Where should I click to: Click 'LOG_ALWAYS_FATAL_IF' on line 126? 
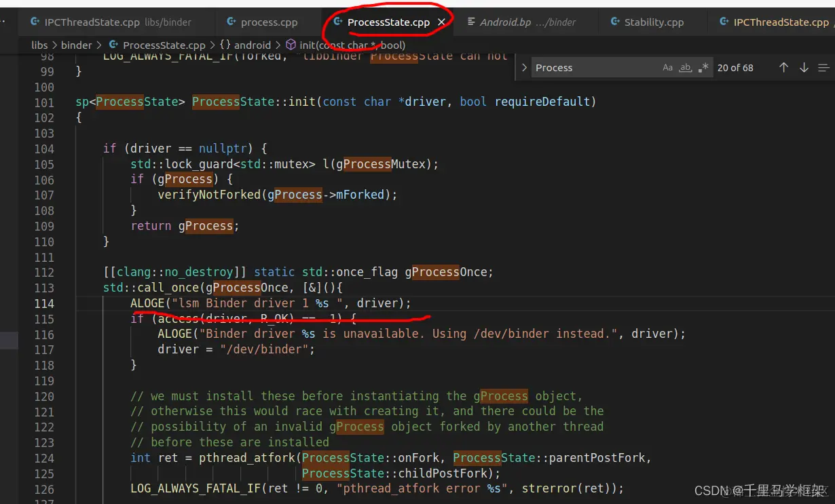pos(195,489)
